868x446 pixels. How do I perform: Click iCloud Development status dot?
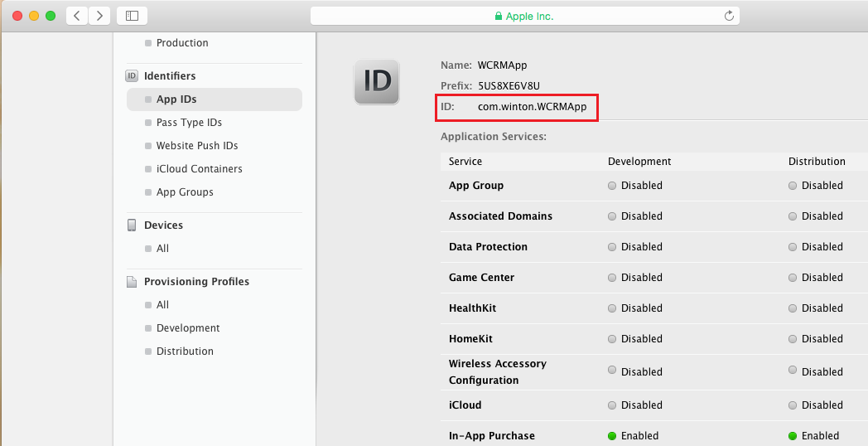[612, 405]
